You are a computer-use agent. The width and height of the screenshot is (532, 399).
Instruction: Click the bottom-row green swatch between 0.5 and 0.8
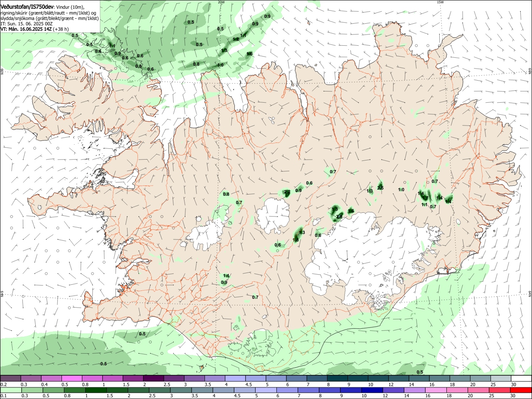(54, 390)
